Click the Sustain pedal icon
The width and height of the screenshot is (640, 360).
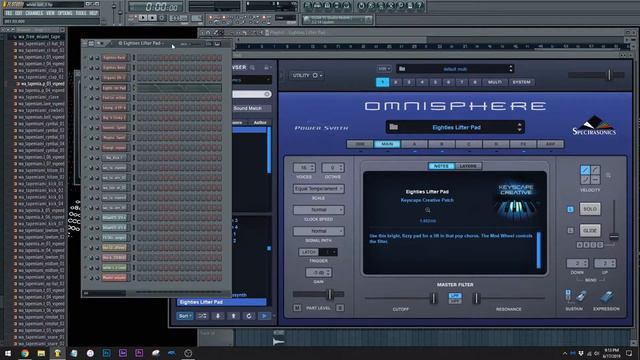[x=582, y=297]
